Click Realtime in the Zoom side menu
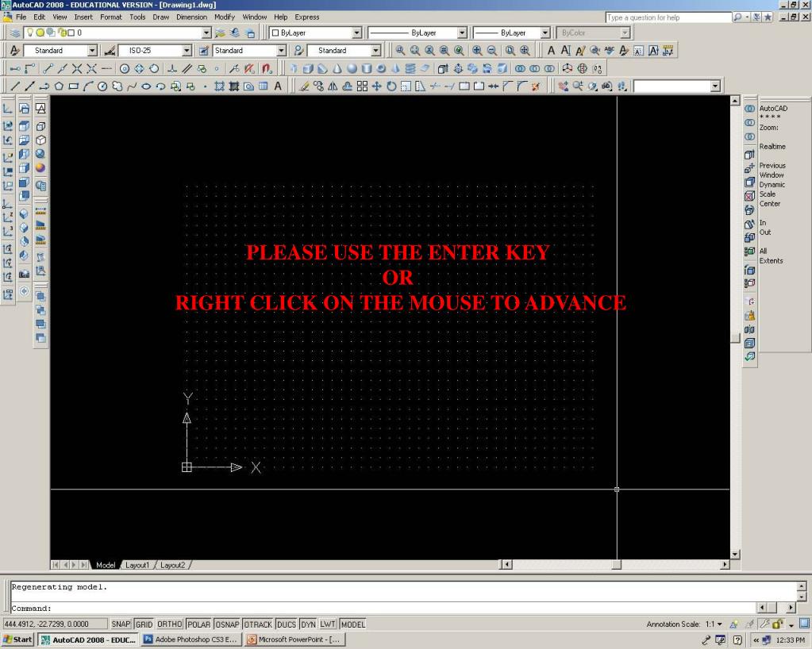Image resolution: width=812 pixels, height=649 pixels. (772, 147)
